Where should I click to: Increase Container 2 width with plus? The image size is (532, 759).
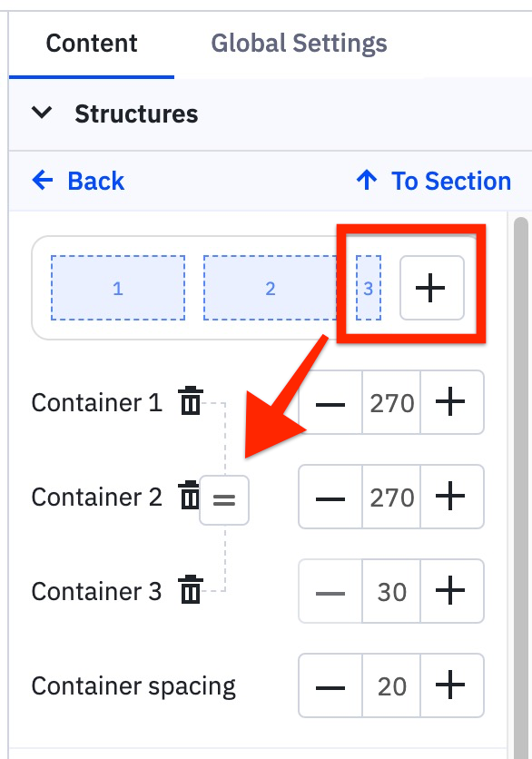[x=453, y=497]
